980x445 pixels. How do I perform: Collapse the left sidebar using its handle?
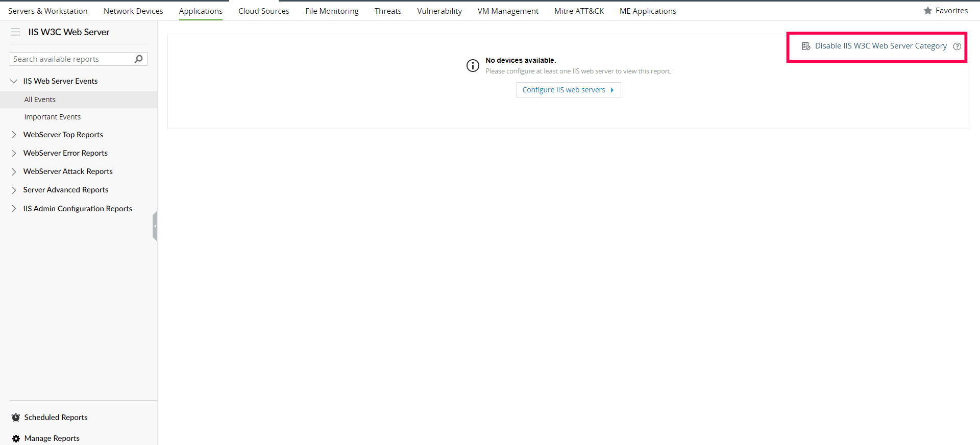pos(155,226)
